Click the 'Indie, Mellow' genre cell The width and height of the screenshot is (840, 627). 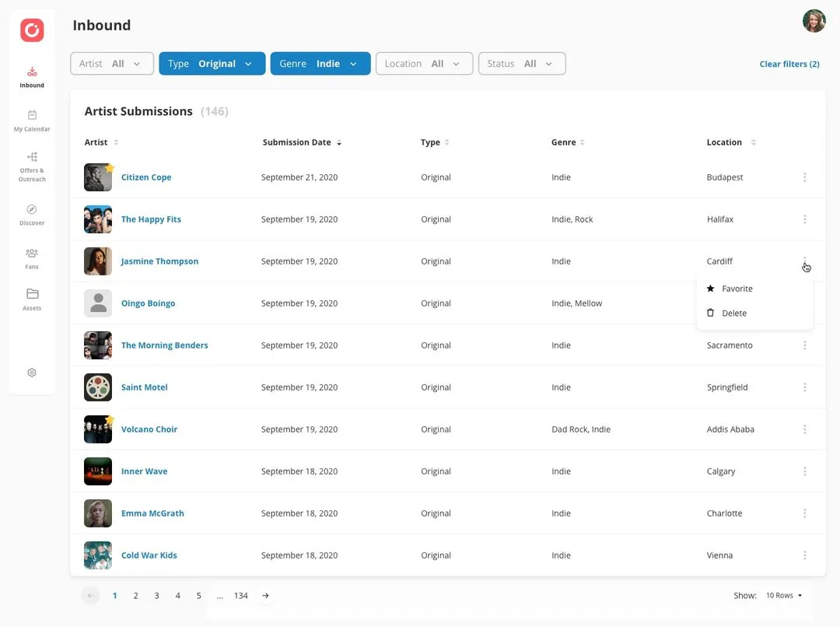(576, 303)
